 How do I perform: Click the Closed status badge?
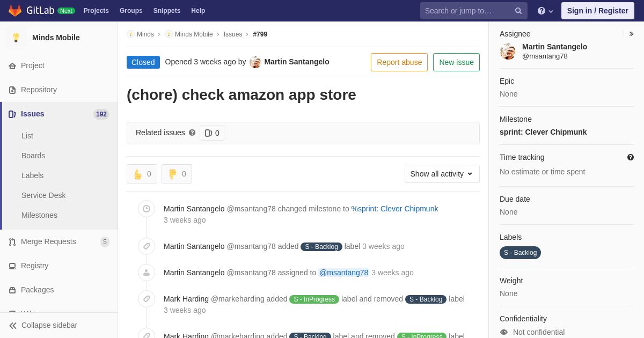pos(143,62)
